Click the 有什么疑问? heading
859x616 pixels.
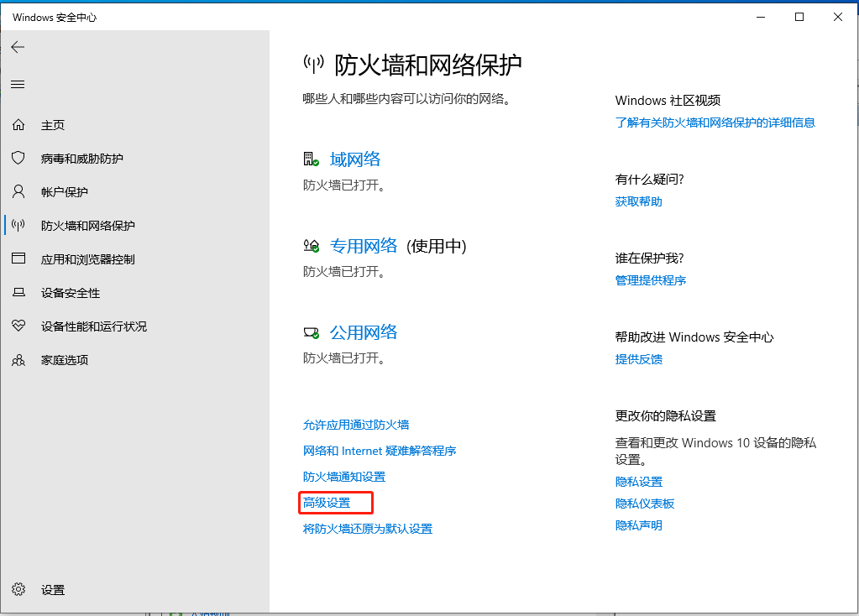coord(650,180)
